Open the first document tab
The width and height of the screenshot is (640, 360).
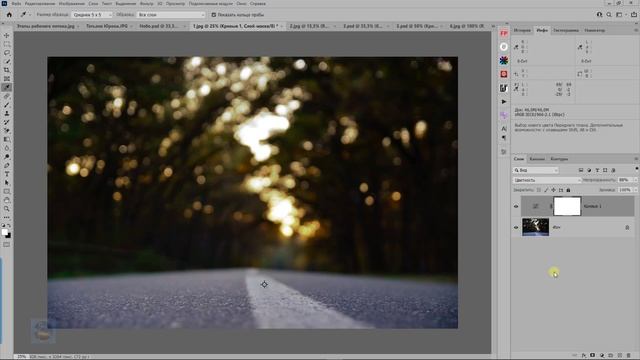[46, 26]
